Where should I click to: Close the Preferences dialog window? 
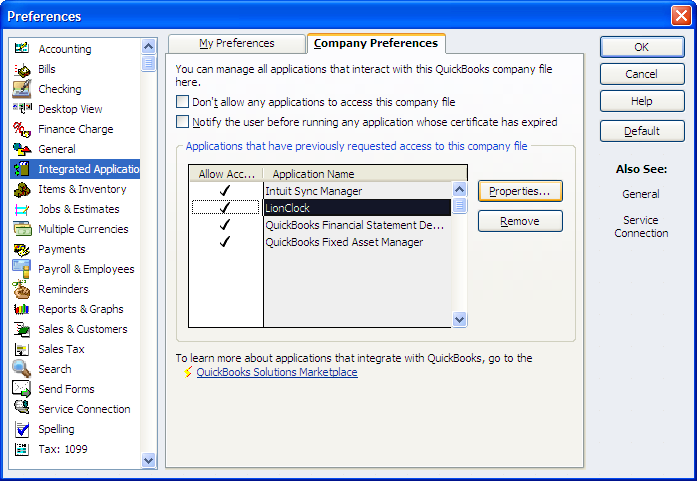coord(681,16)
